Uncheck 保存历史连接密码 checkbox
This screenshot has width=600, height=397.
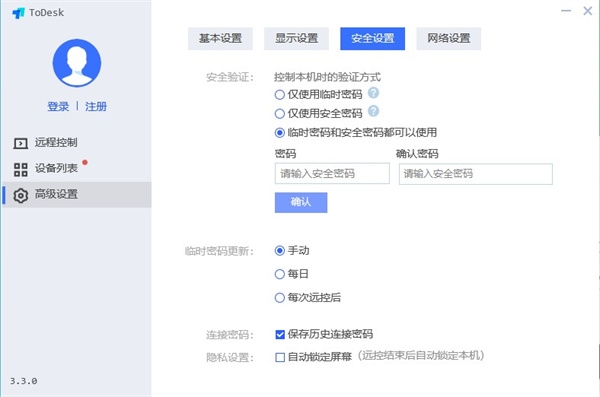280,335
